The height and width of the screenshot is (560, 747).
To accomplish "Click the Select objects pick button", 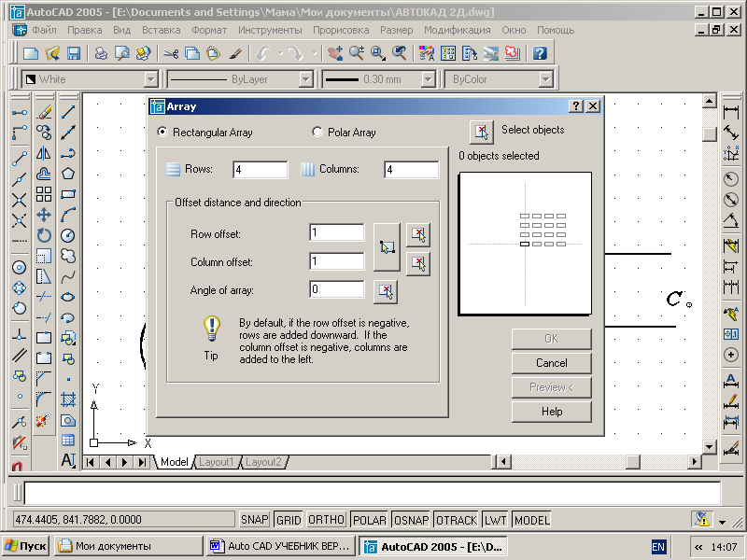I will point(482,132).
